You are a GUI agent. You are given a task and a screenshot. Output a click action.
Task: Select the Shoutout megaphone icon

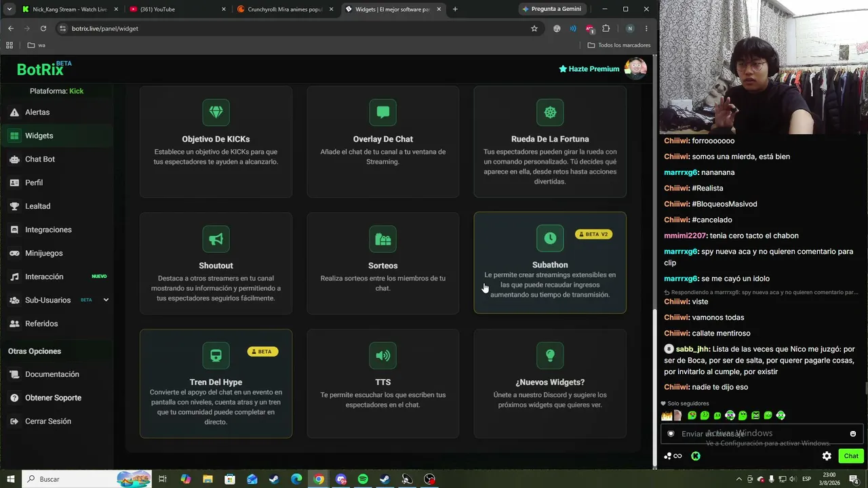coord(216,239)
